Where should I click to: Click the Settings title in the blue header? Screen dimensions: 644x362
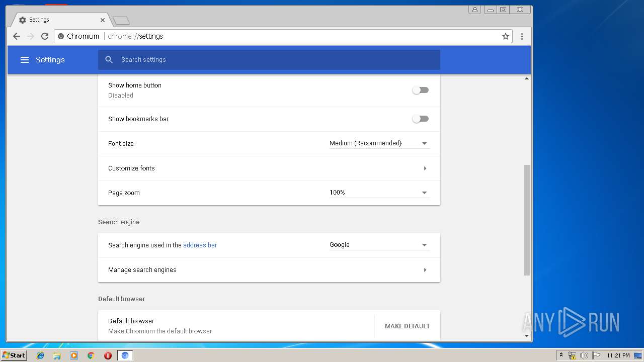point(50,60)
